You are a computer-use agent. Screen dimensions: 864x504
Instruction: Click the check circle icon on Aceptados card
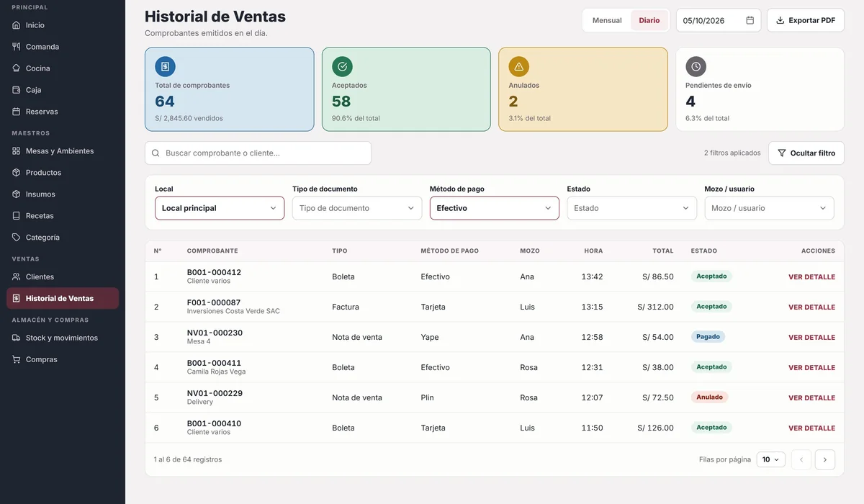tap(342, 66)
